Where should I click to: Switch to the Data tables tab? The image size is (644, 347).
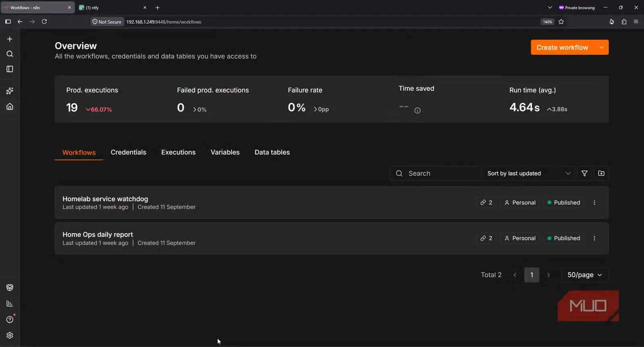point(272,152)
